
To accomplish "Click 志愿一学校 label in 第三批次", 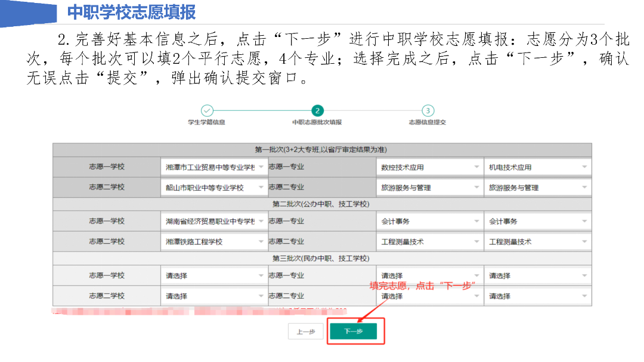I will click(107, 275).
